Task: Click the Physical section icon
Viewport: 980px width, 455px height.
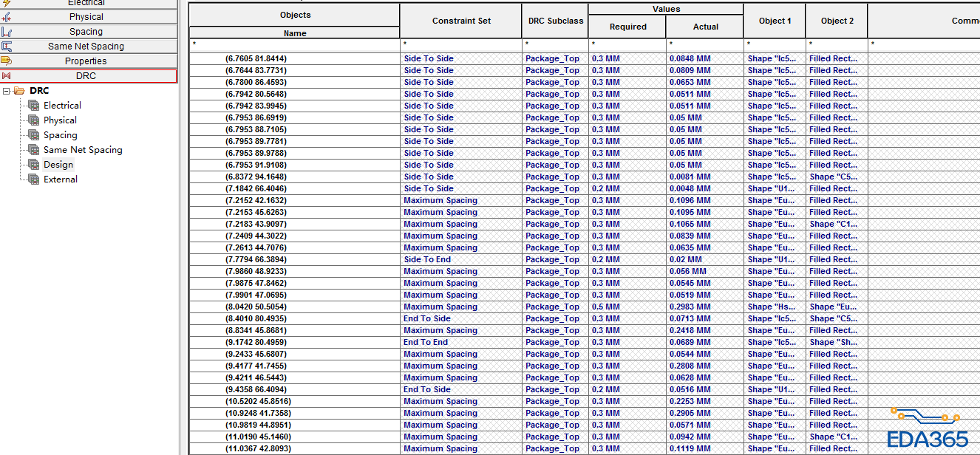Action: (x=7, y=16)
